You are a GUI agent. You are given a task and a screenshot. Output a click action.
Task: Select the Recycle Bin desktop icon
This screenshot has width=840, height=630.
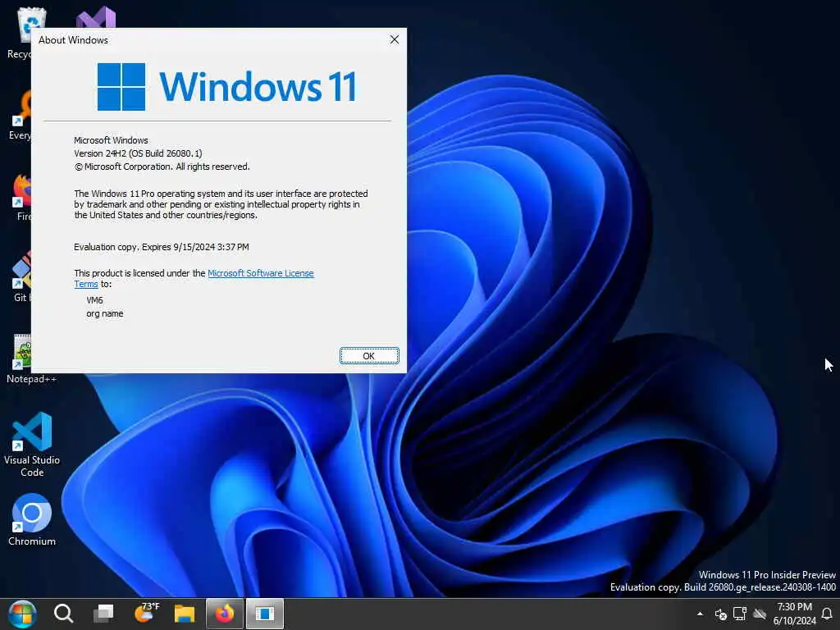[20, 33]
